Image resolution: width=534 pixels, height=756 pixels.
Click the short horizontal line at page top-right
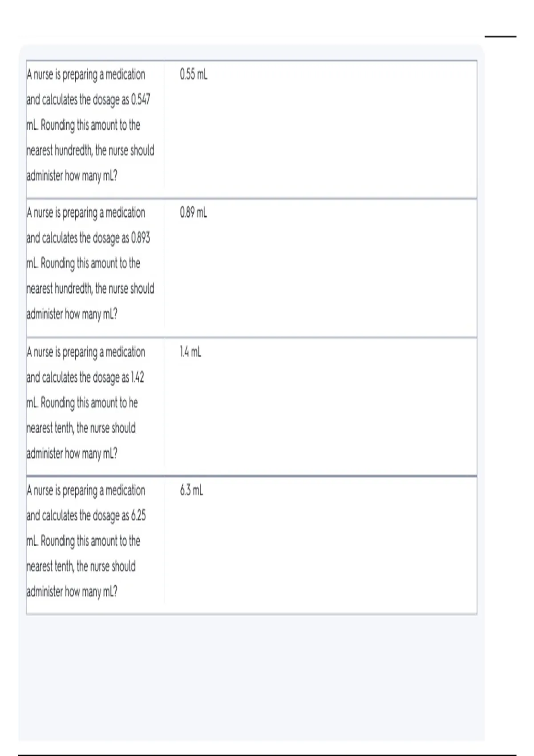click(500, 36)
